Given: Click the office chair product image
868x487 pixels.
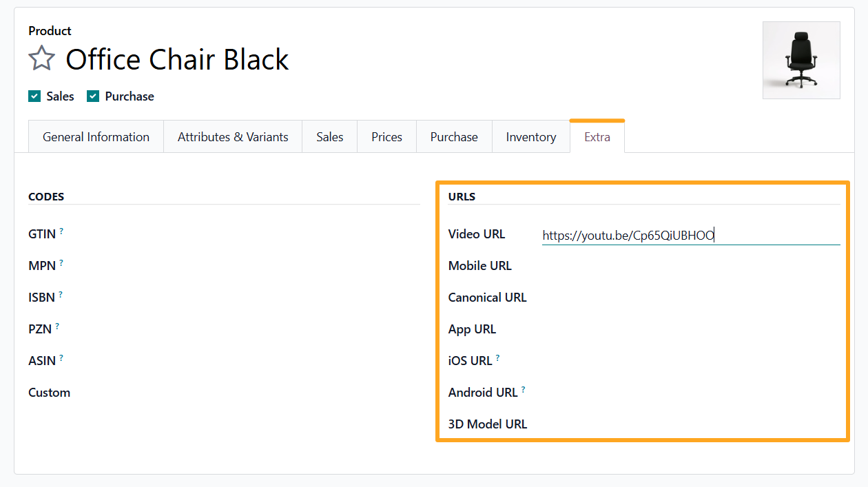Looking at the screenshot, I should point(801,60).
